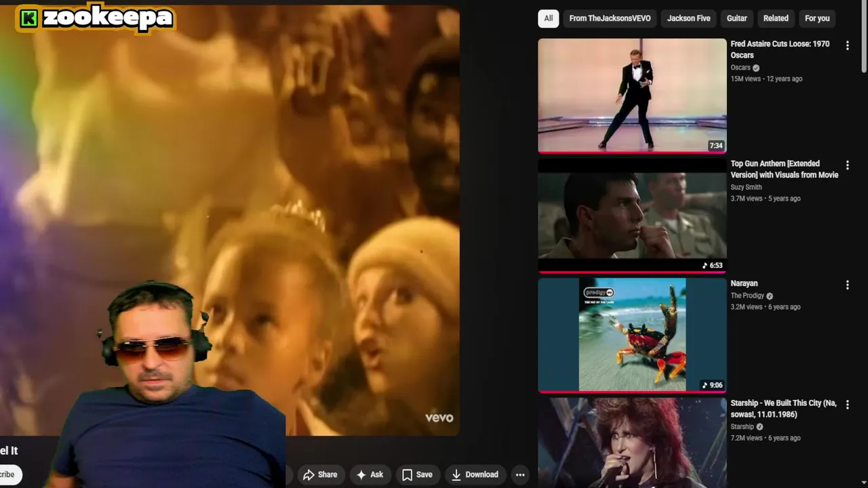The height and width of the screenshot is (488, 868).
Task: Click the Narayan video title
Action: click(744, 283)
